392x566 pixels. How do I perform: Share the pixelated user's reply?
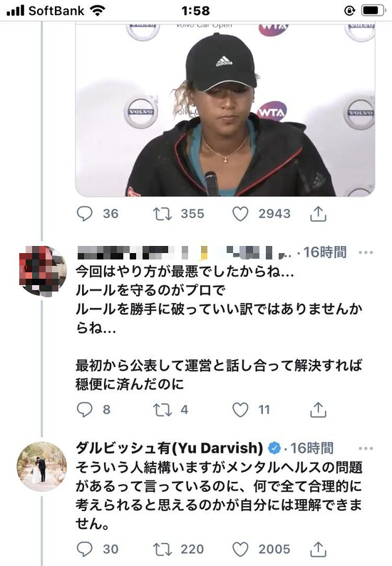tap(318, 410)
